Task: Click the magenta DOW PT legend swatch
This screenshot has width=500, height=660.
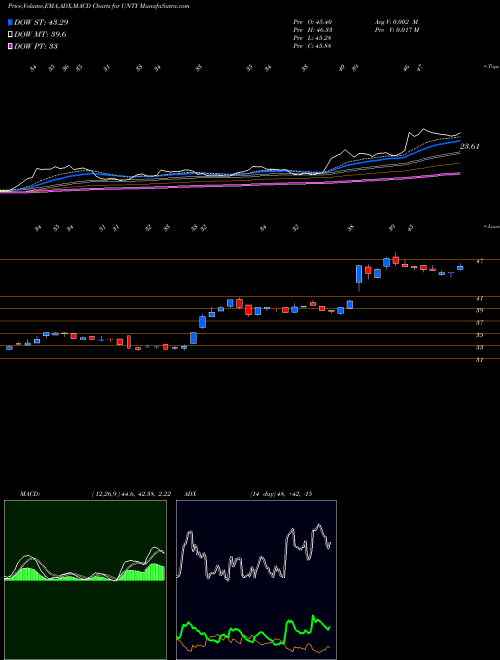Action: [x=11, y=46]
